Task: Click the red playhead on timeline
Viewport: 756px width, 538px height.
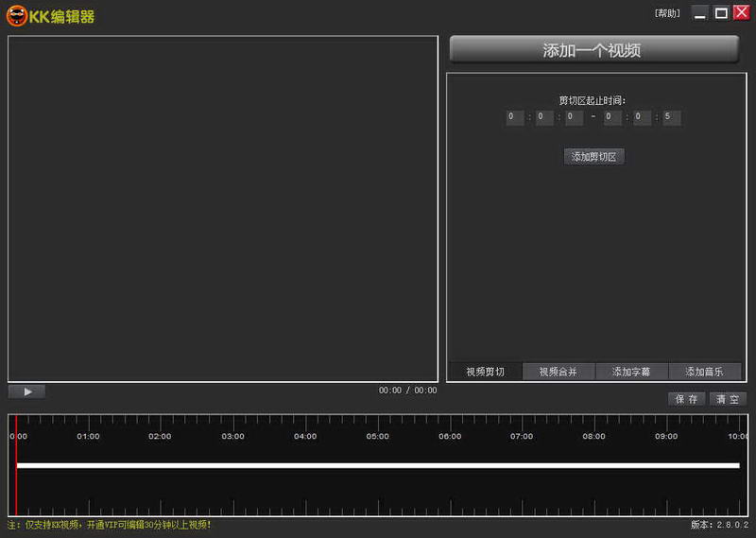Action: coord(16,465)
